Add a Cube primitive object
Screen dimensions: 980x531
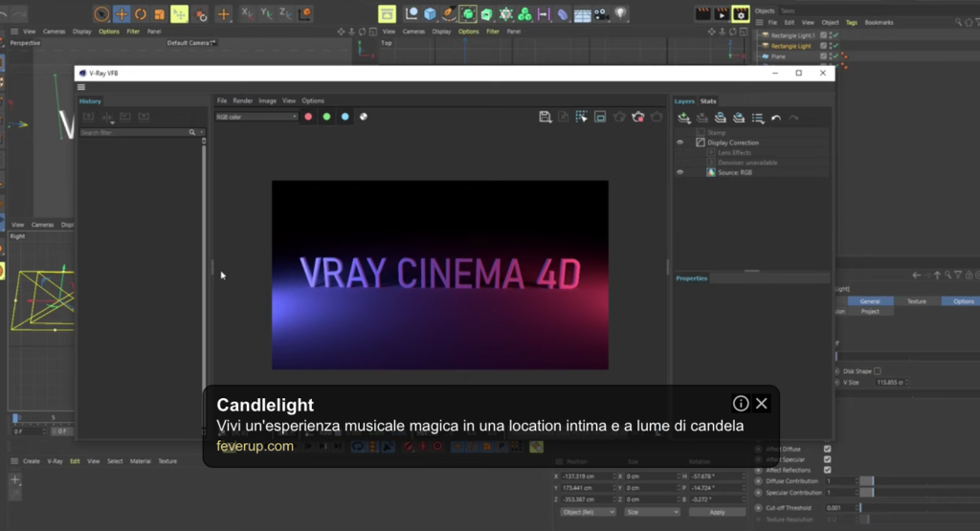pos(430,13)
